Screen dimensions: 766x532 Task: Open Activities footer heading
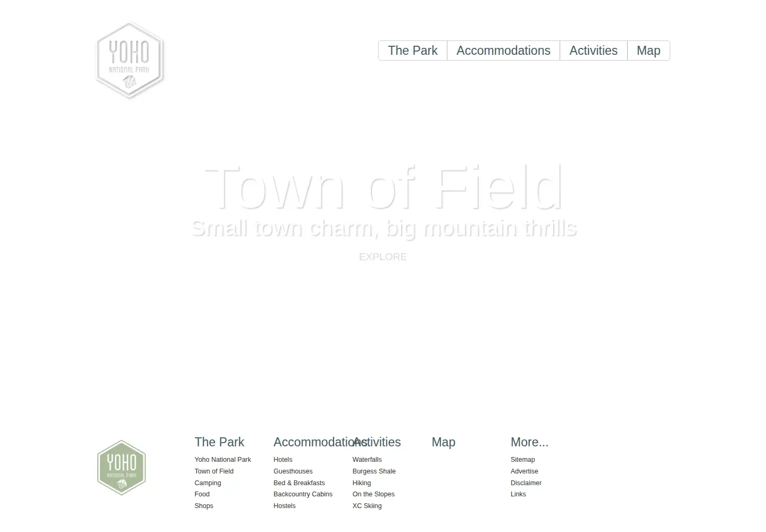click(377, 442)
